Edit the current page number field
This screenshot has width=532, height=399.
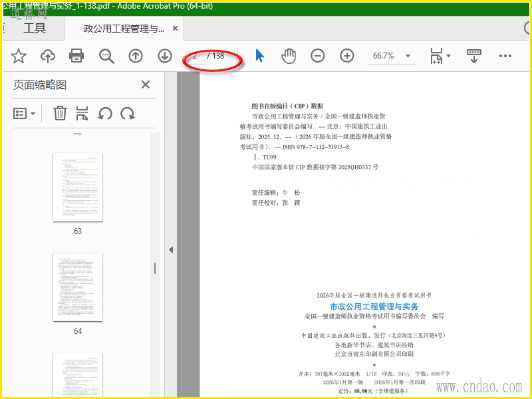coord(196,56)
